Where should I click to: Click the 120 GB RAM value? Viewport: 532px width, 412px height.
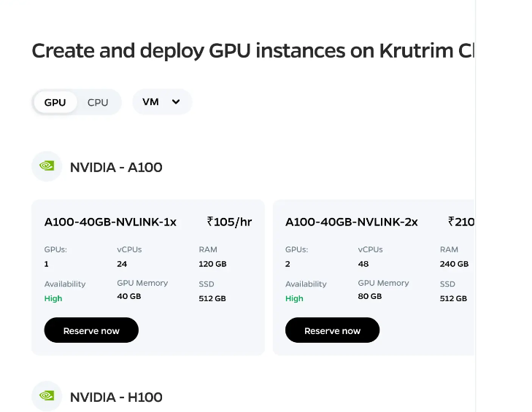pos(212,264)
